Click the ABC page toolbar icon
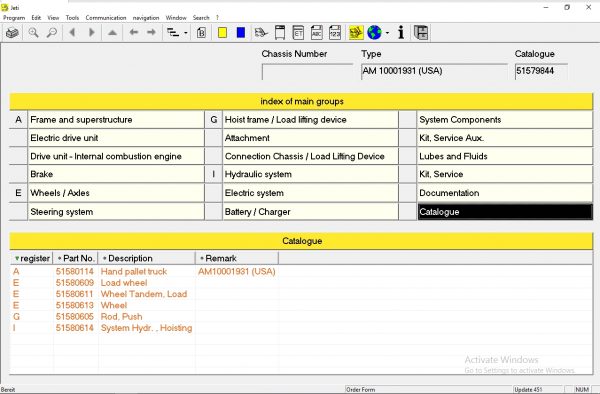 pyautogui.click(x=316, y=33)
